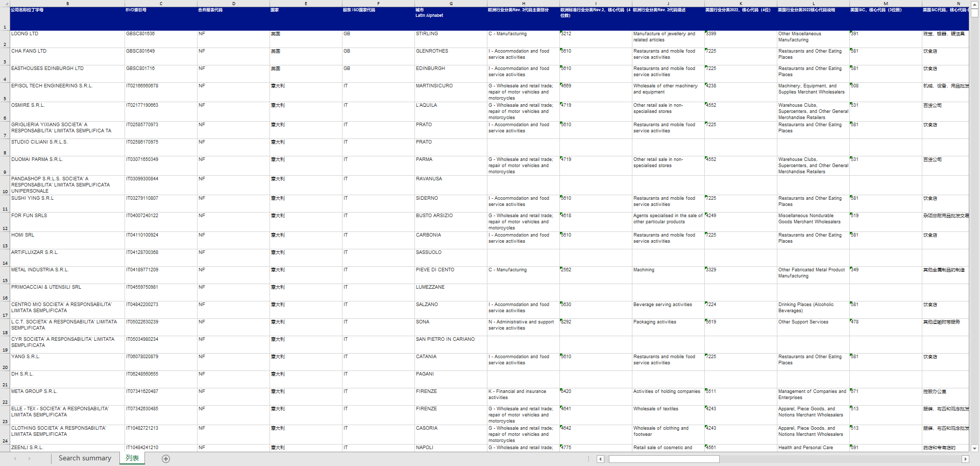Click the cell 'METAL INDUSTRIA S.R.L.'
This screenshot has height=466, width=980.
pyautogui.click(x=67, y=275)
